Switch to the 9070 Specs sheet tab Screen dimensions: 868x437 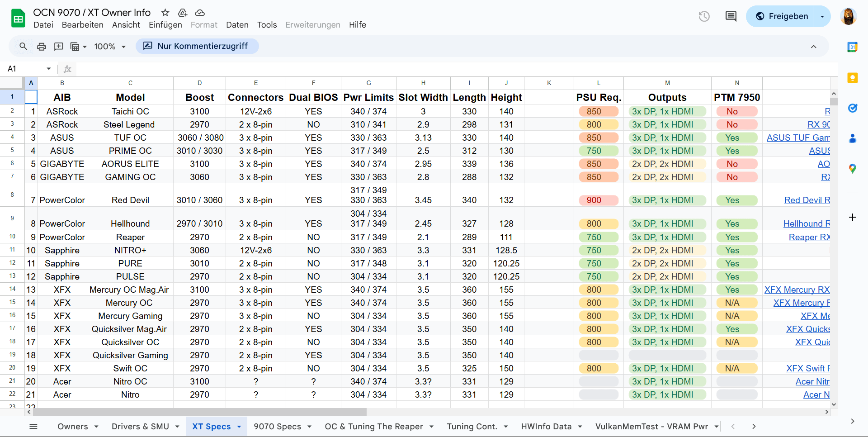(x=278, y=427)
